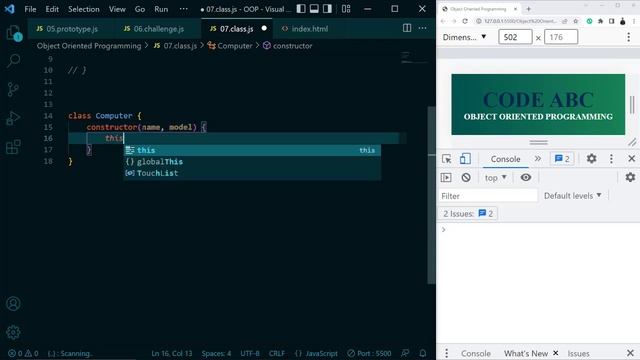This screenshot has width=640, height=360.
Task: Click the height field showing 176
Action: click(561, 37)
